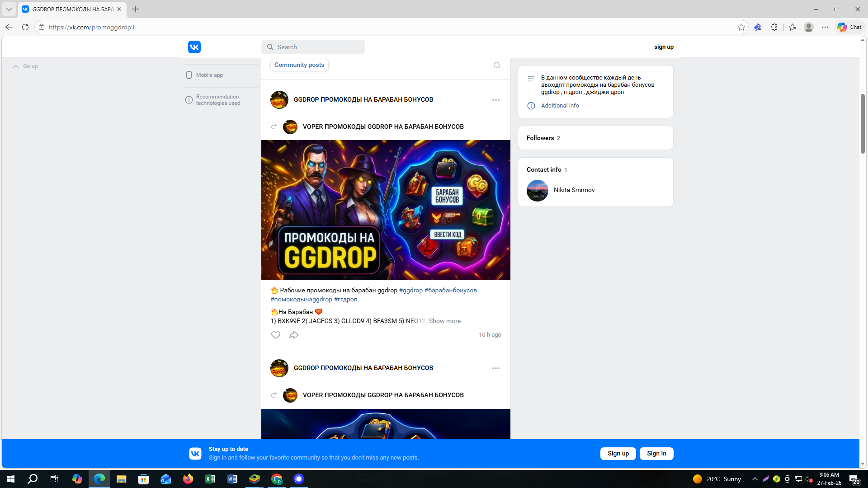This screenshot has width=868, height=488.
Task: Click Mobile app sidebar item
Action: pos(209,75)
